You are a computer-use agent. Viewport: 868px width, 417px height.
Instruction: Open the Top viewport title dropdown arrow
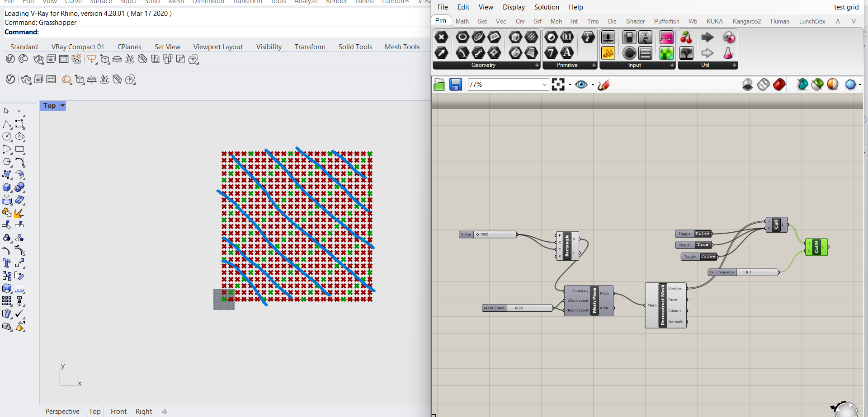[63, 106]
